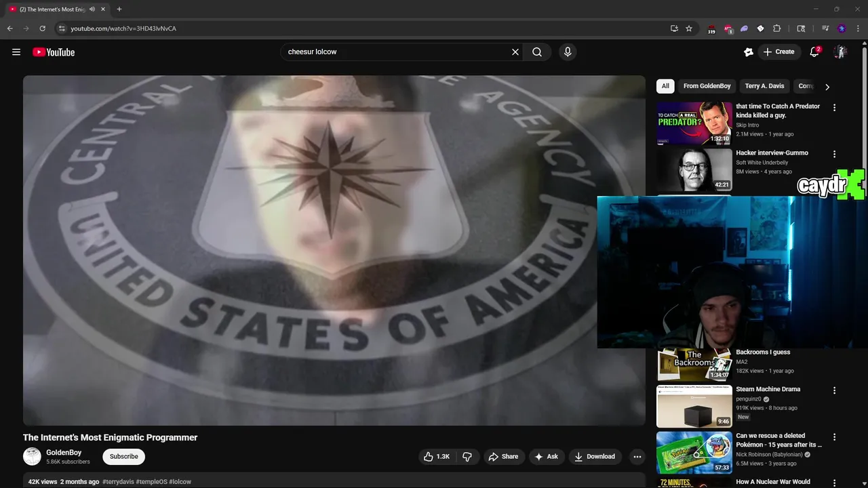
Task: Click the penguinz0 channel name
Action: tap(749, 399)
